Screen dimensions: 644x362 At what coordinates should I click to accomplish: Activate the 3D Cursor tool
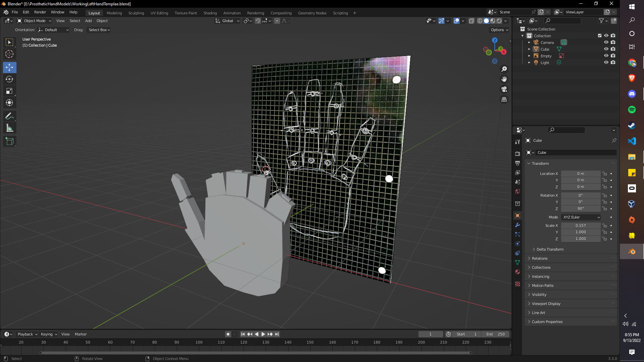(9, 54)
